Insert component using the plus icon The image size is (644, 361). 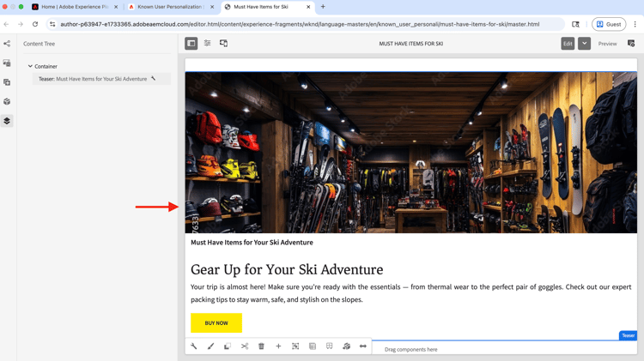(x=278, y=346)
